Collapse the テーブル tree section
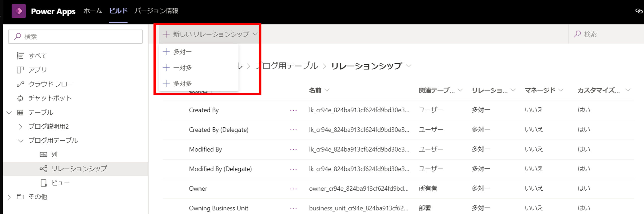Viewport: 644px width, 214px height. [x=9, y=113]
